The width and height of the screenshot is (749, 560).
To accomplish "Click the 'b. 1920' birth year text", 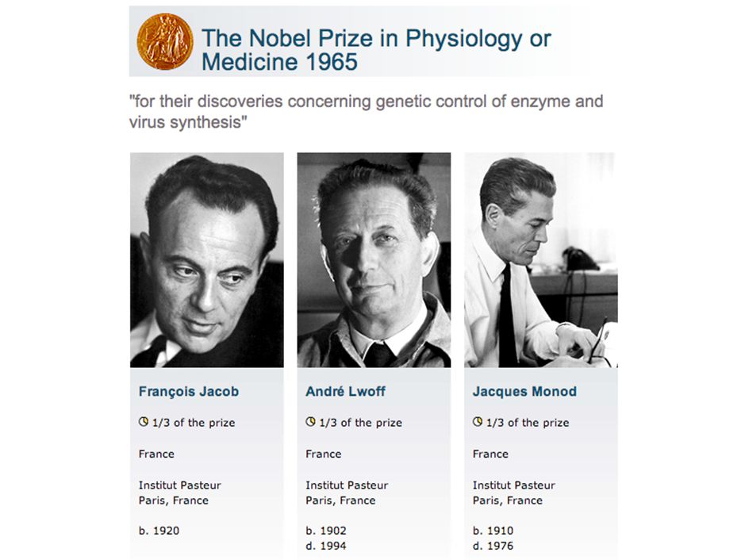I will click(159, 531).
